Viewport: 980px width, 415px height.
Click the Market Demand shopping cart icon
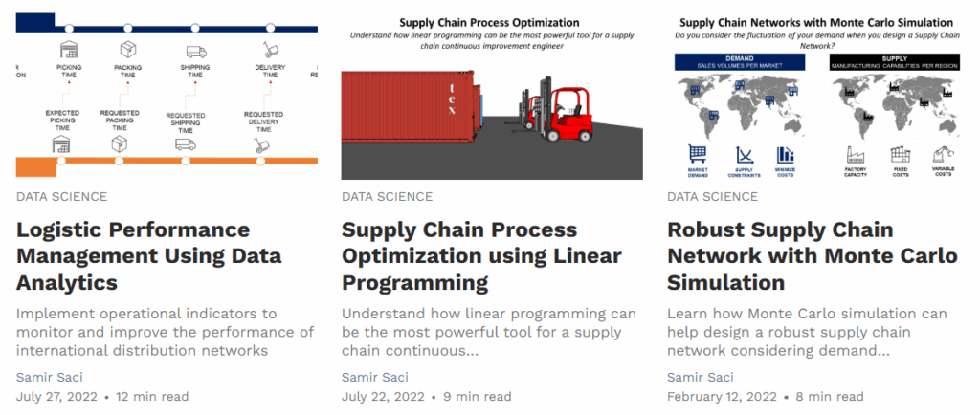[697, 154]
